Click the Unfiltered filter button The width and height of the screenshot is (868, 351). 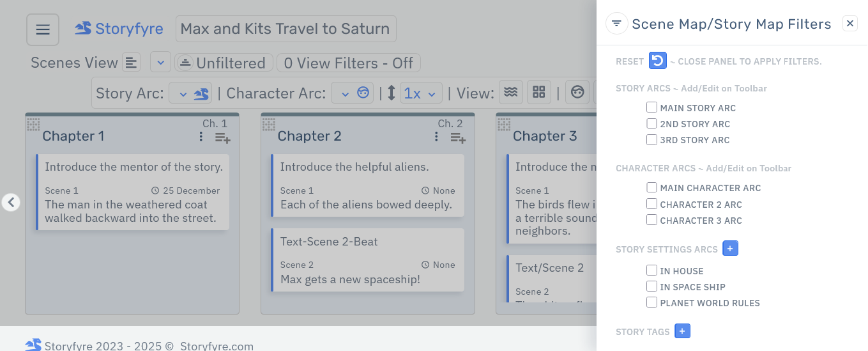click(224, 63)
